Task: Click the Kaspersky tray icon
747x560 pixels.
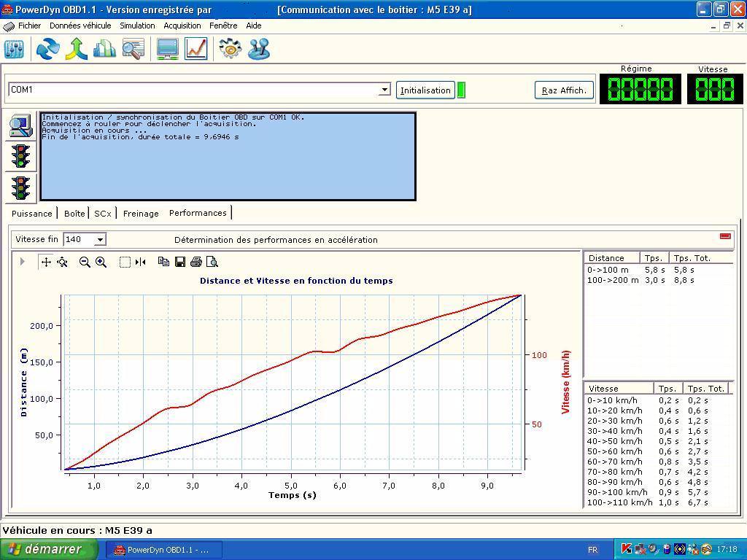Action: pyautogui.click(x=627, y=550)
